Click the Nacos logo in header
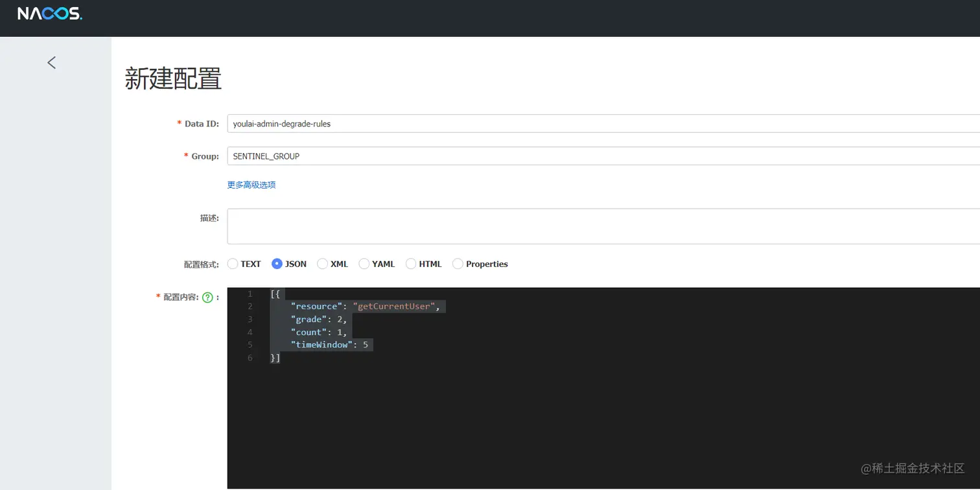The image size is (980, 490). click(x=50, y=14)
